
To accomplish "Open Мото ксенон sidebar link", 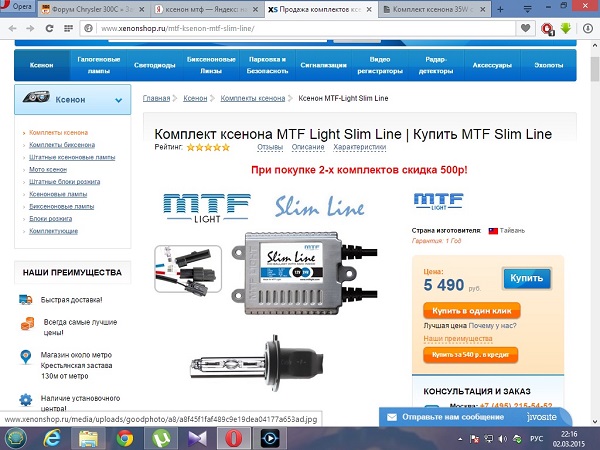I will click(x=48, y=170).
